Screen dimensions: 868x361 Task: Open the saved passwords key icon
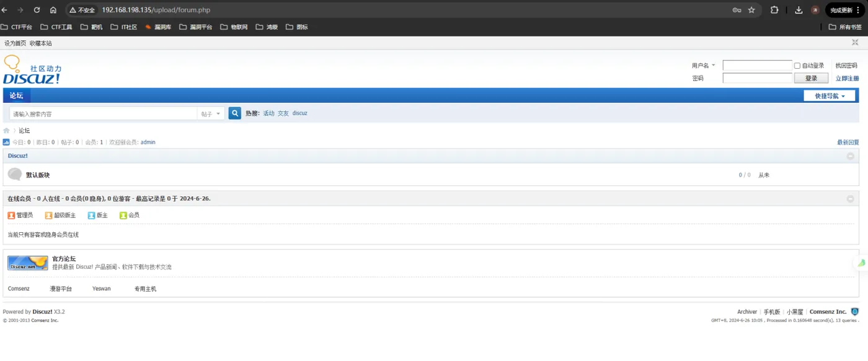click(x=737, y=10)
